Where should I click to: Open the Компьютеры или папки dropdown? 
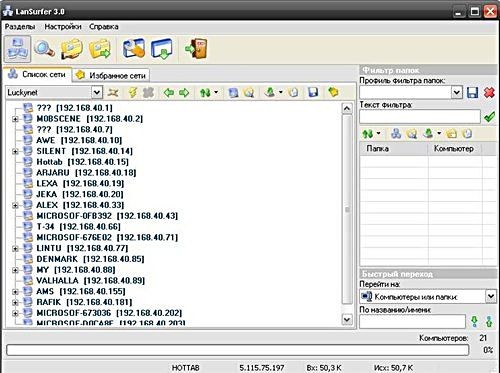[x=491, y=296]
